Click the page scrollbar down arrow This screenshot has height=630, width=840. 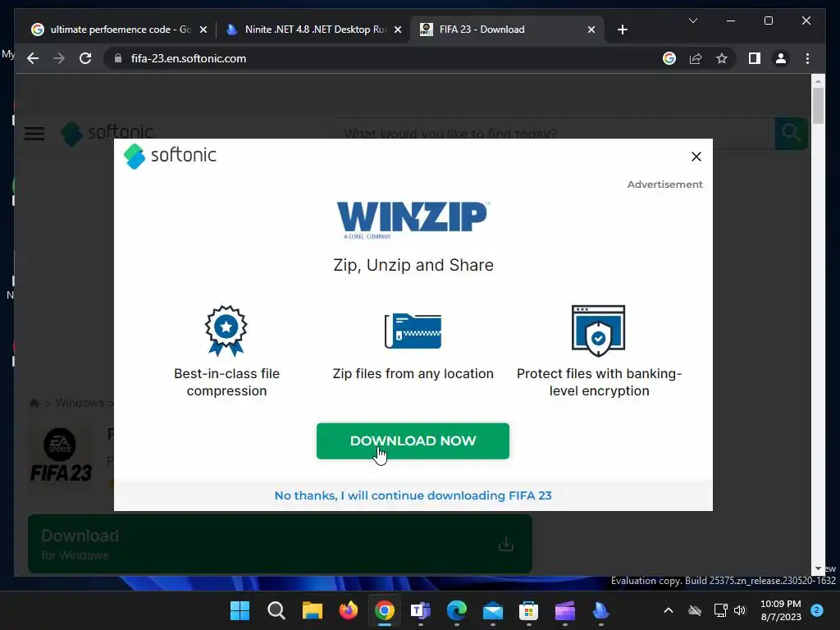pos(818,568)
